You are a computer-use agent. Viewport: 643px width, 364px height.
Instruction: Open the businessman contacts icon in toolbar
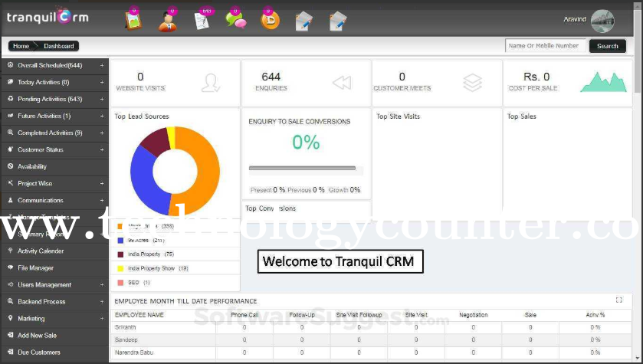coord(167,21)
